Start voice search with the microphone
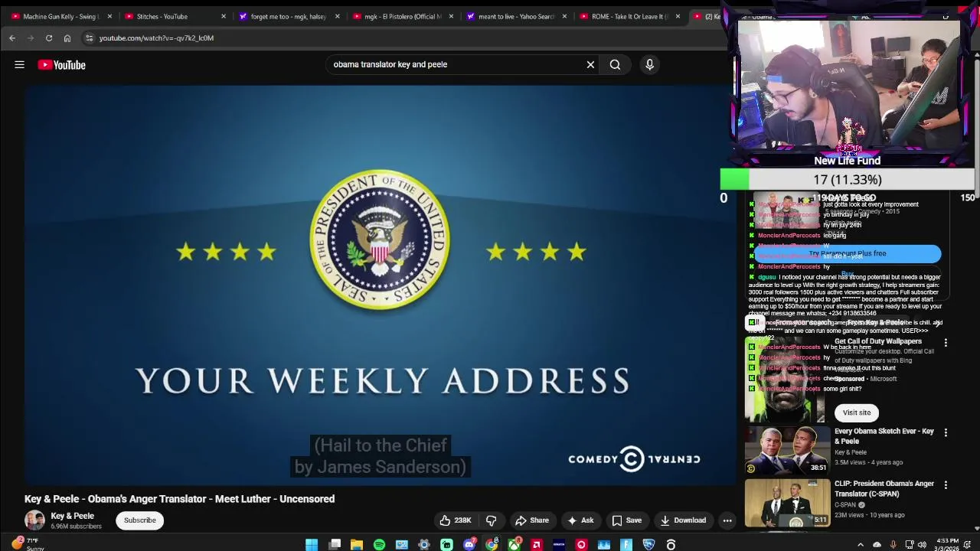This screenshot has width=980, height=551. (x=649, y=65)
